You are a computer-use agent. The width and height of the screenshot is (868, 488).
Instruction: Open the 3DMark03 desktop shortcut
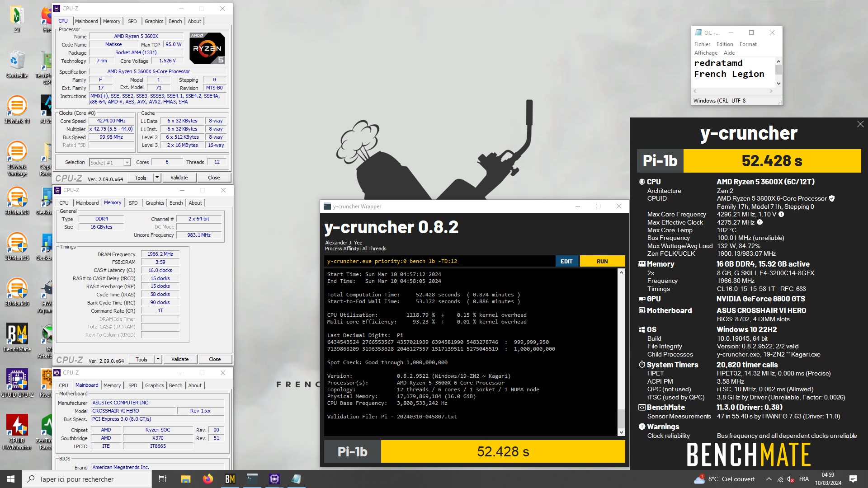click(17, 201)
